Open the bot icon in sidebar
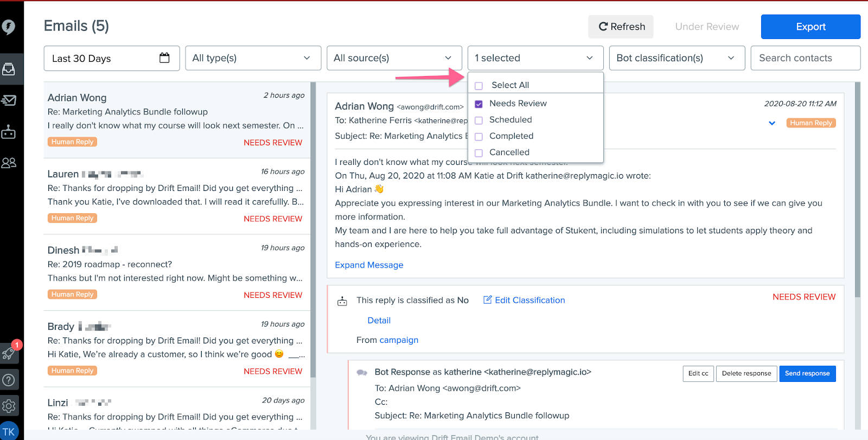 [9, 132]
